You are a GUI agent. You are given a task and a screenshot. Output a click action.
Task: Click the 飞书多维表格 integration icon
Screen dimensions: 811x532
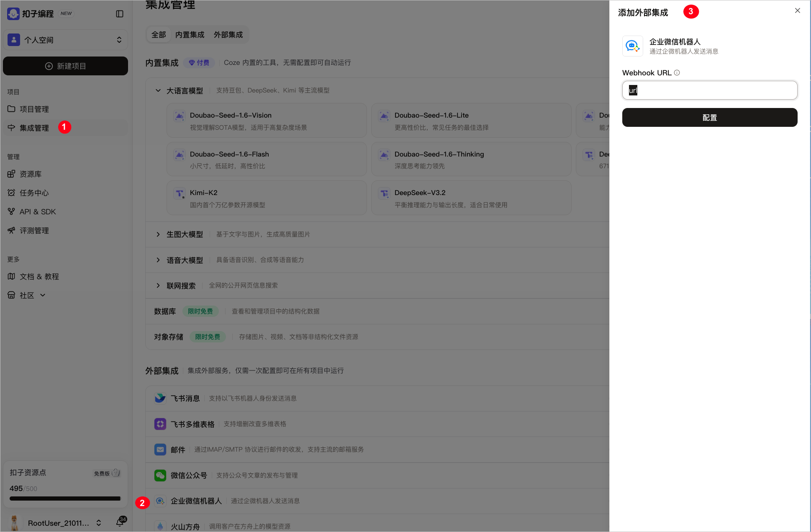[160, 424]
